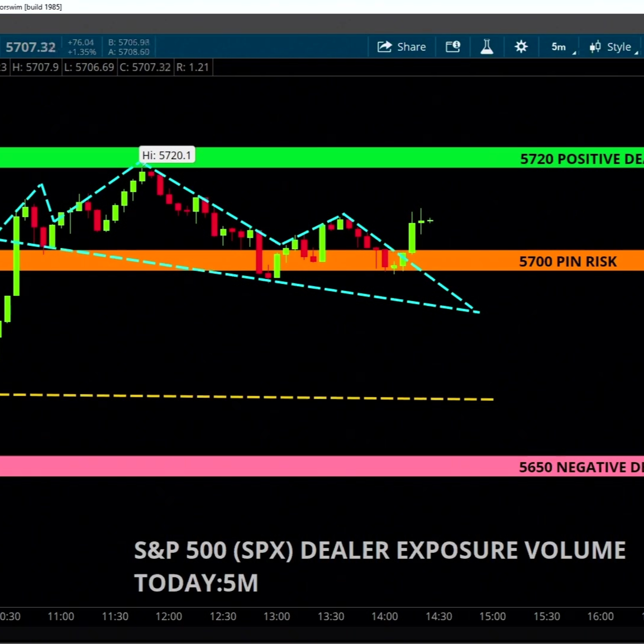Image resolution: width=644 pixels, height=644 pixels.
Task: Click the 12:00 time axis label
Action: (169, 616)
